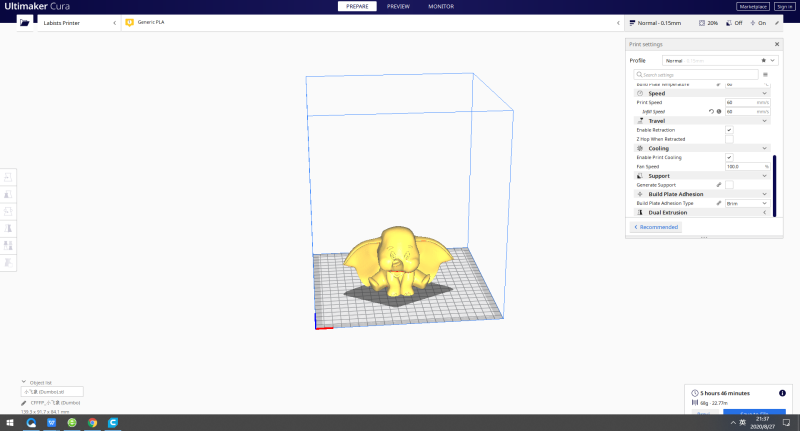Image resolution: width=800 pixels, height=431 pixels.
Task: Click the 20% infill icon
Action: click(702, 23)
